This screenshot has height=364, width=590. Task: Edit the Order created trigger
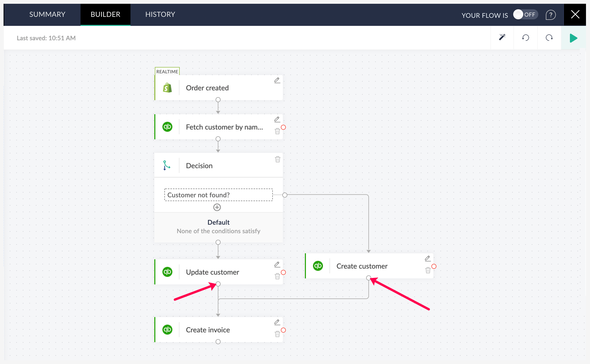point(277,80)
